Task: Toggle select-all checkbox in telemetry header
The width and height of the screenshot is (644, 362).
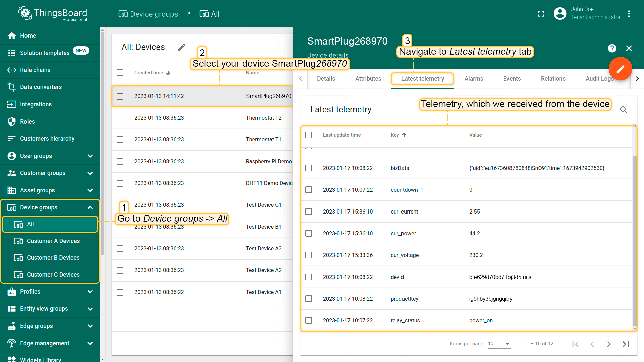Action: coord(309,135)
